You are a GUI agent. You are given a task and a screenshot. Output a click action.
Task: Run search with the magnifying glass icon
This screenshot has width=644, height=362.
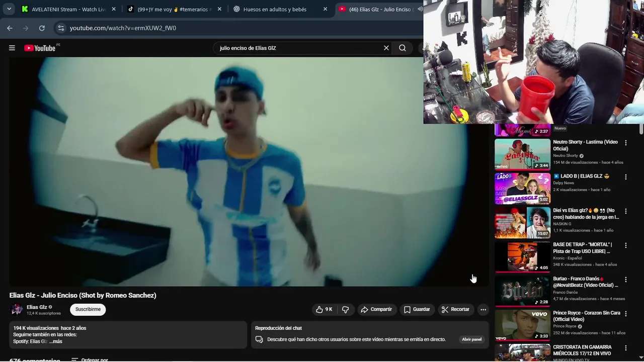click(x=403, y=48)
